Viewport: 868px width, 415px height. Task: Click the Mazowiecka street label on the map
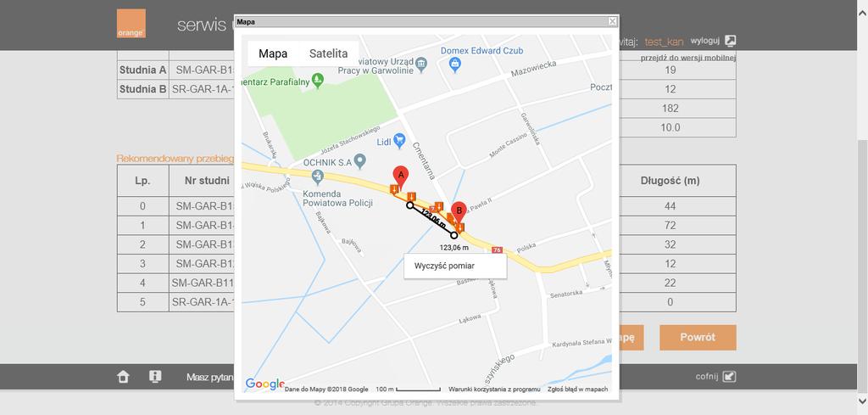click(533, 70)
